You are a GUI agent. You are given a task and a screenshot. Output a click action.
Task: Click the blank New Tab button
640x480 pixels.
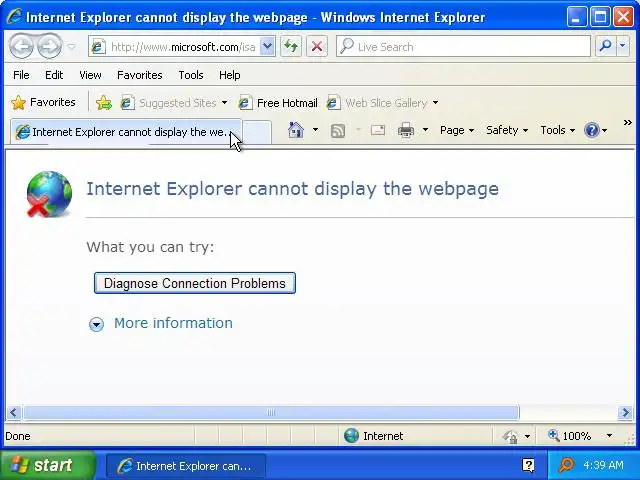click(257, 132)
